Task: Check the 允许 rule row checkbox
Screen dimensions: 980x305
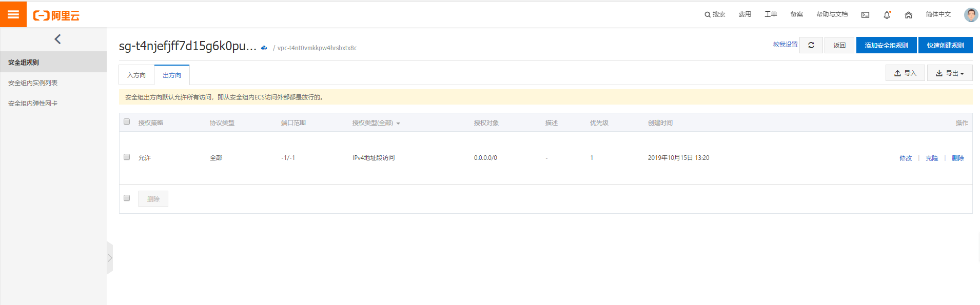Action: pyautogui.click(x=127, y=157)
